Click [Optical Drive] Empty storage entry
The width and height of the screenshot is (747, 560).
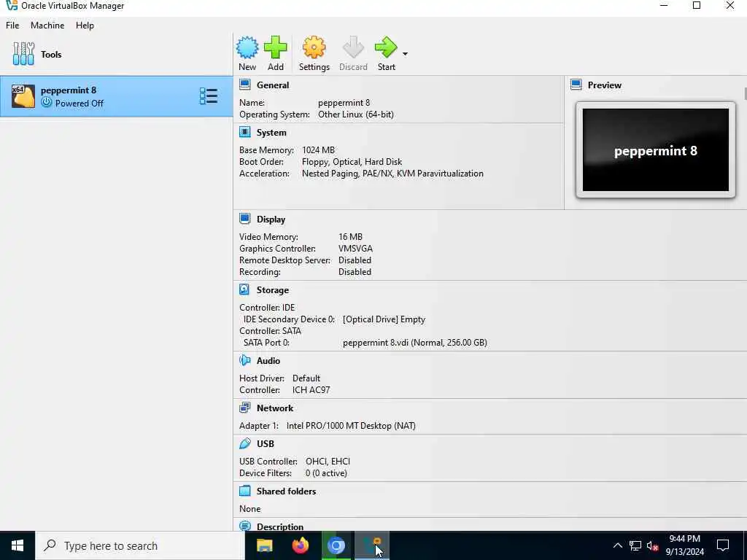pos(384,319)
